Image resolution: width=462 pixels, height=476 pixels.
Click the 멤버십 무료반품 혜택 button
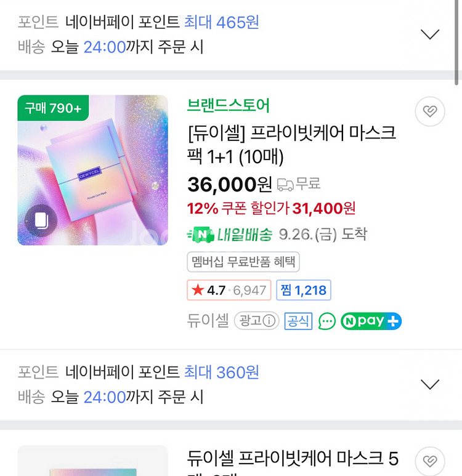243,262
